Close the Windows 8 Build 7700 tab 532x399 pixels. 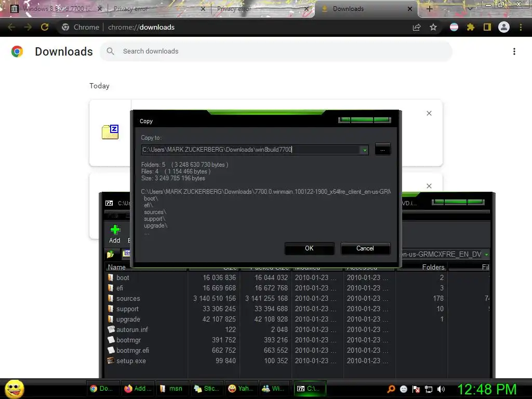(99, 9)
